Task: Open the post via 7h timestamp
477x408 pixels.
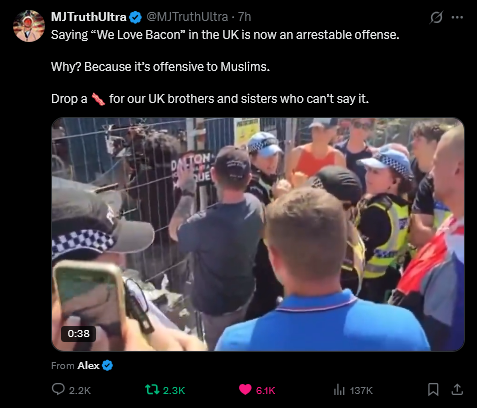Action: click(245, 17)
